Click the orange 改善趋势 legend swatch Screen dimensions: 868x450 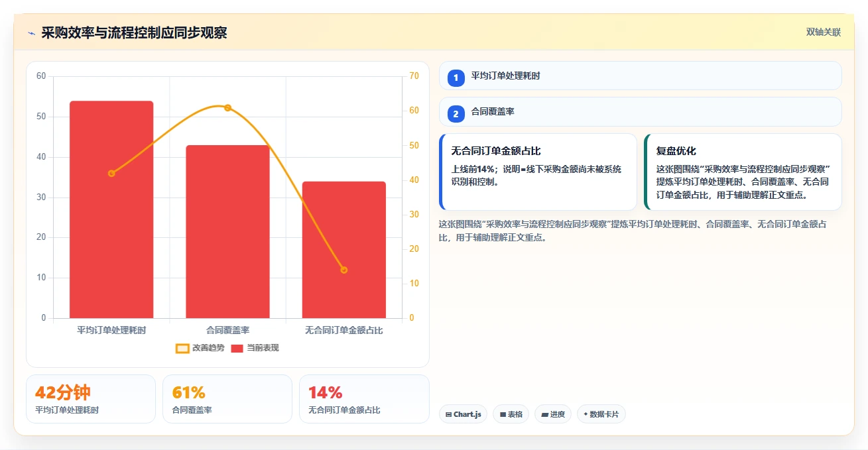(x=182, y=349)
